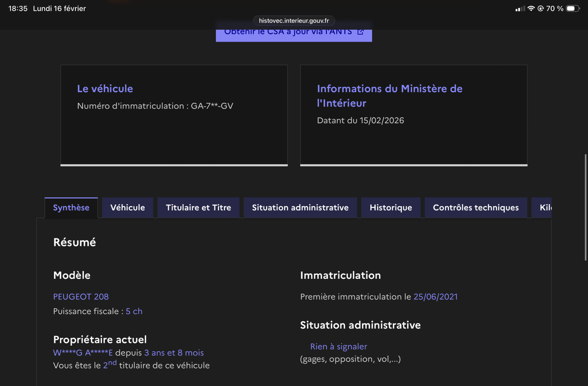Image resolution: width=588 pixels, height=386 pixels.
Task: Tap the 18:35 clock in status bar
Action: click(18, 9)
